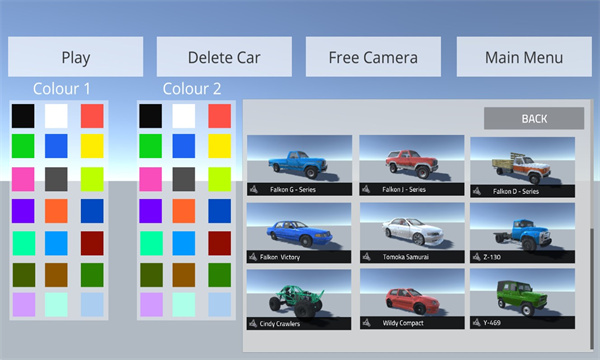Set Colour 2 to the orange swatch
Viewport: 600px width, 360px height.
click(184, 211)
